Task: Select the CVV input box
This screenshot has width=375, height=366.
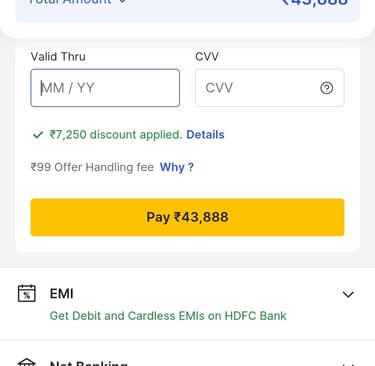Action: tap(270, 88)
